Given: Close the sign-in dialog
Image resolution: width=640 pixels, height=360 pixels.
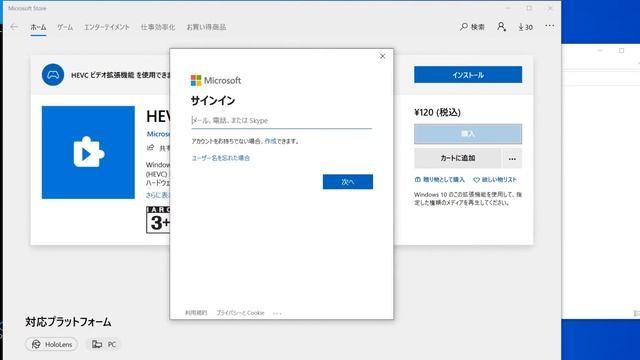Looking at the screenshot, I should [382, 56].
